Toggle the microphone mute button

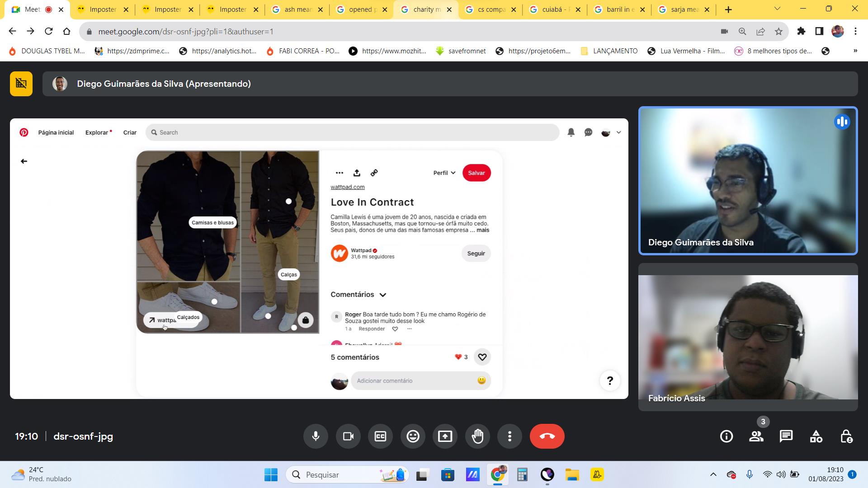point(316,436)
